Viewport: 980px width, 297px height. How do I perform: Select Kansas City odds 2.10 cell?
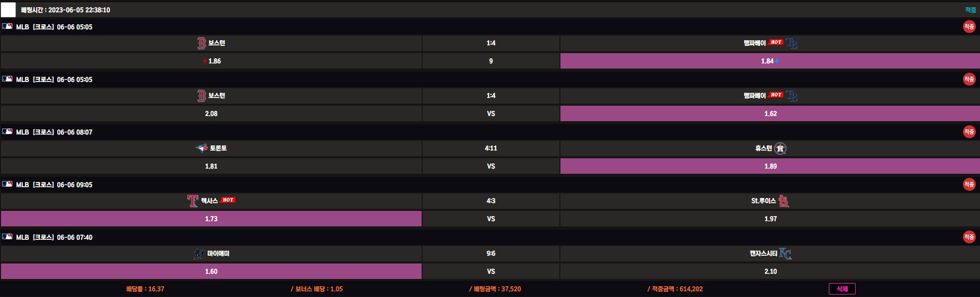pos(769,271)
